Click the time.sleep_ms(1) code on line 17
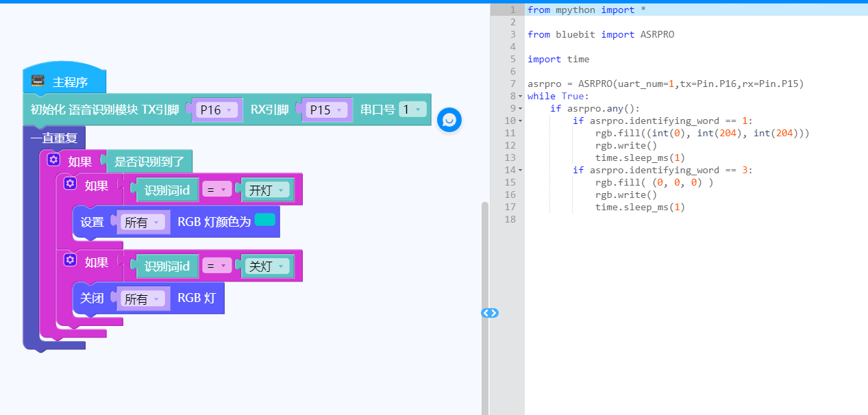Screen dimensions: 868x415 click(x=641, y=207)
